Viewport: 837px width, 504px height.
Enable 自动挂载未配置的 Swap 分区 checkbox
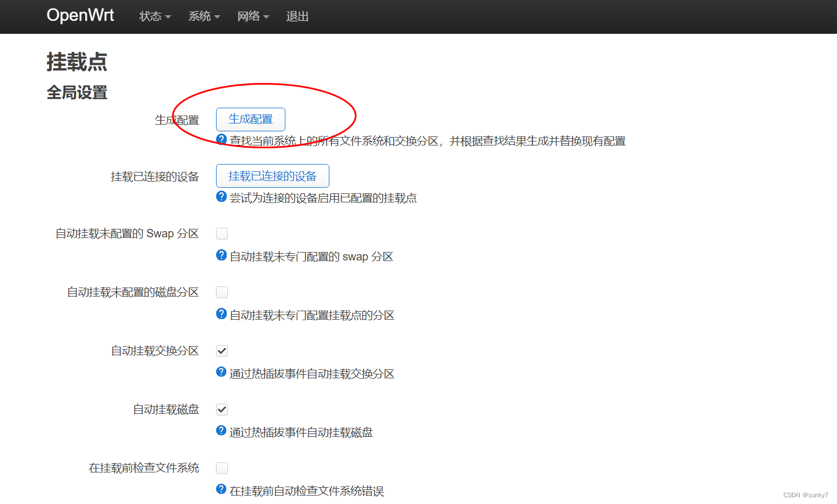click(222, 233)
